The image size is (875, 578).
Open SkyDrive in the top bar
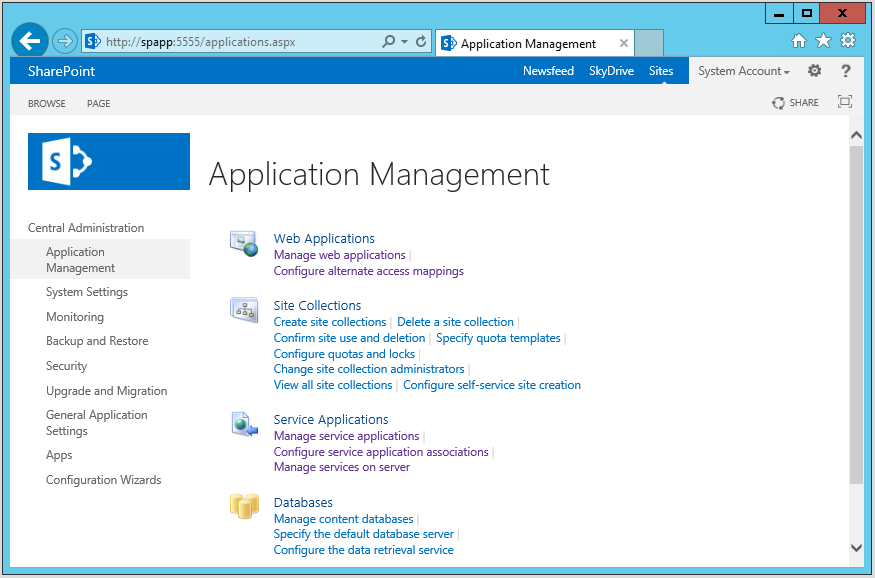coord(611,71)
